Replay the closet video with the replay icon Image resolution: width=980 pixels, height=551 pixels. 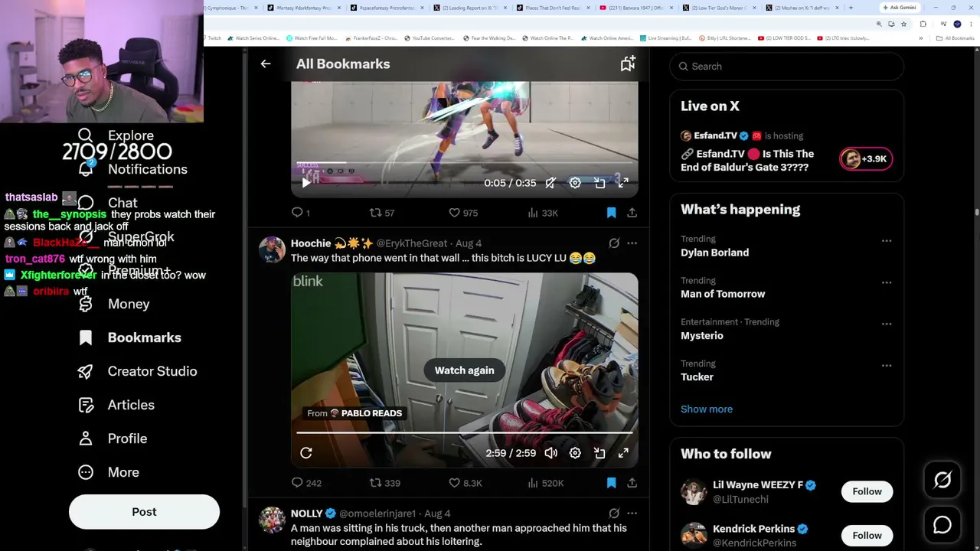[x=306, y=453]
